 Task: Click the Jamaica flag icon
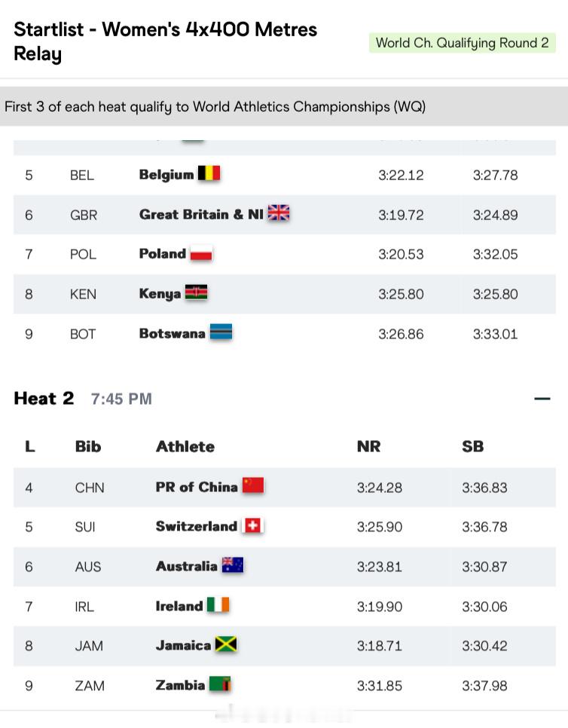(226, 644)
